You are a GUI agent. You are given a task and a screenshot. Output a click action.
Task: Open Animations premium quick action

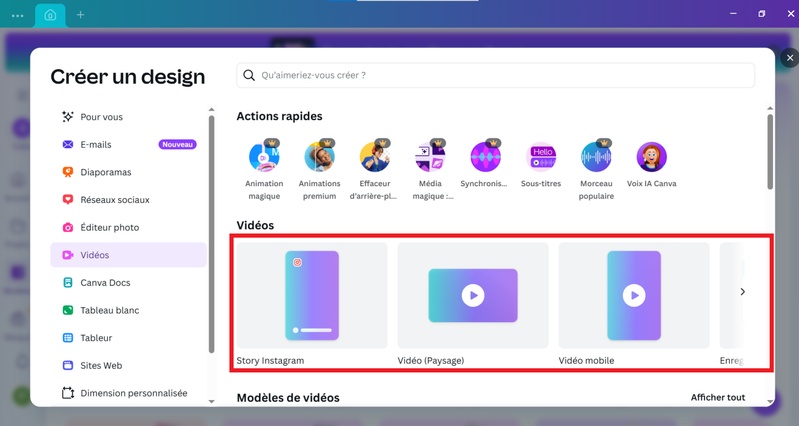[x=319, y=170]
